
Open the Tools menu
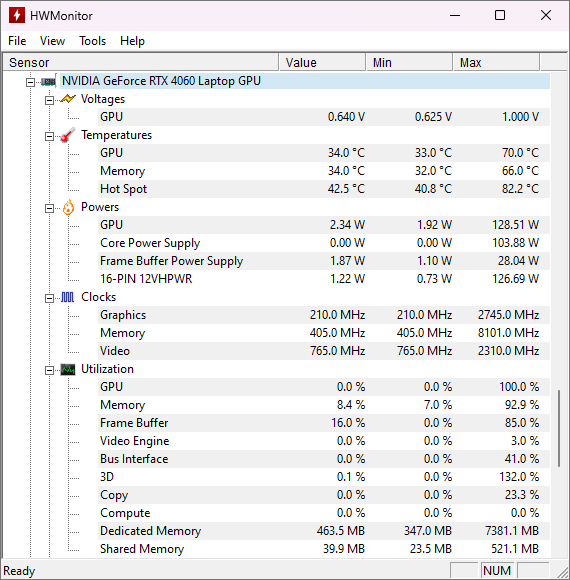tap(92, 41)
